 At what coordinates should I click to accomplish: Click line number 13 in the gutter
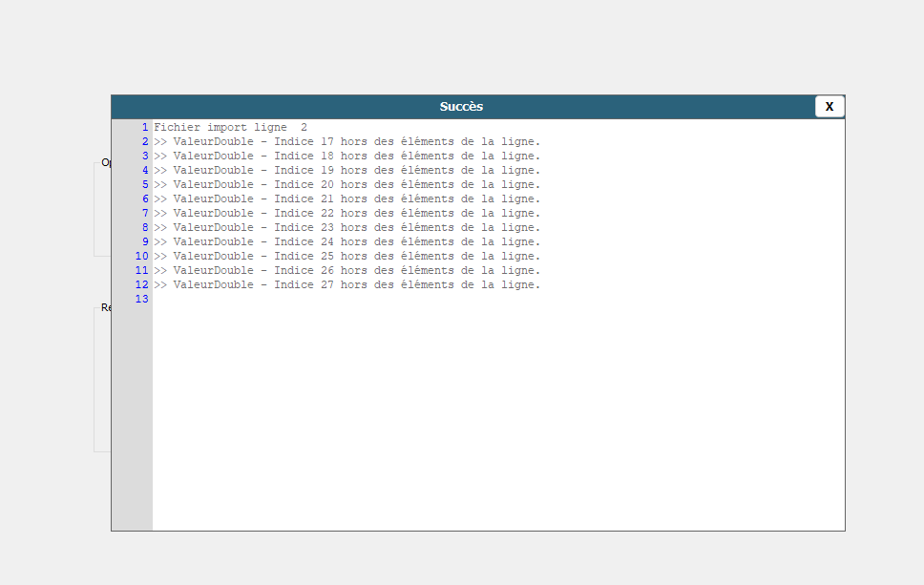141,300
